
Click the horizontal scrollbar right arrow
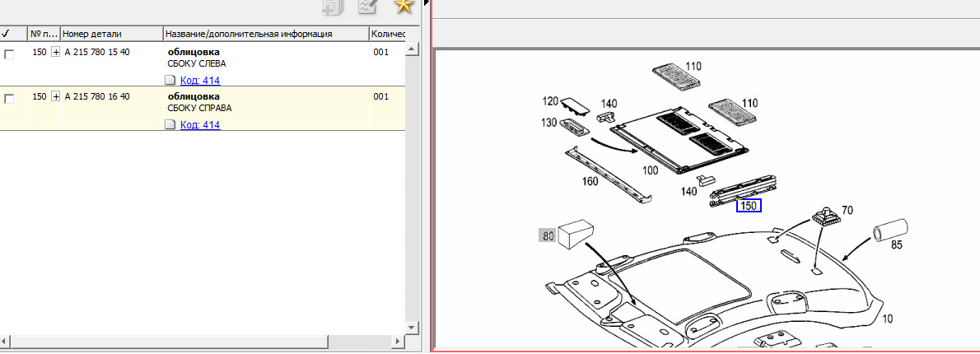(x=399, y=341)
